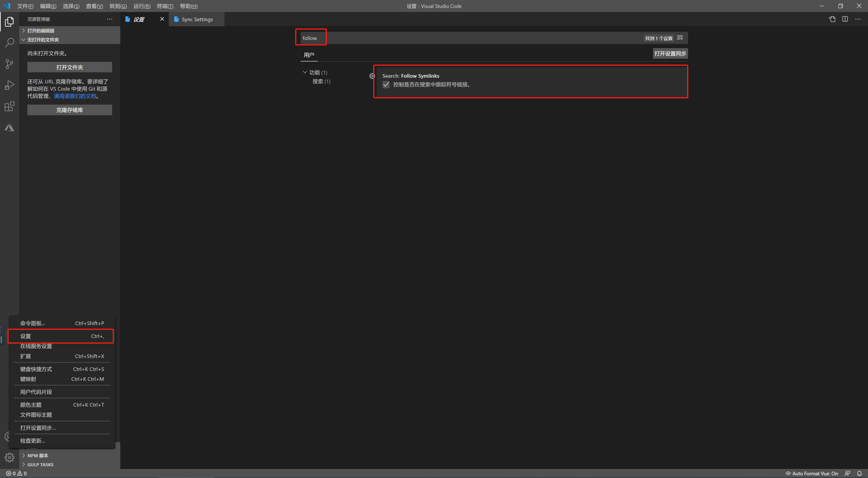Click the 打开文件夹 button
The width and height of the screenshot is (868, 478).
coord(69,67)
